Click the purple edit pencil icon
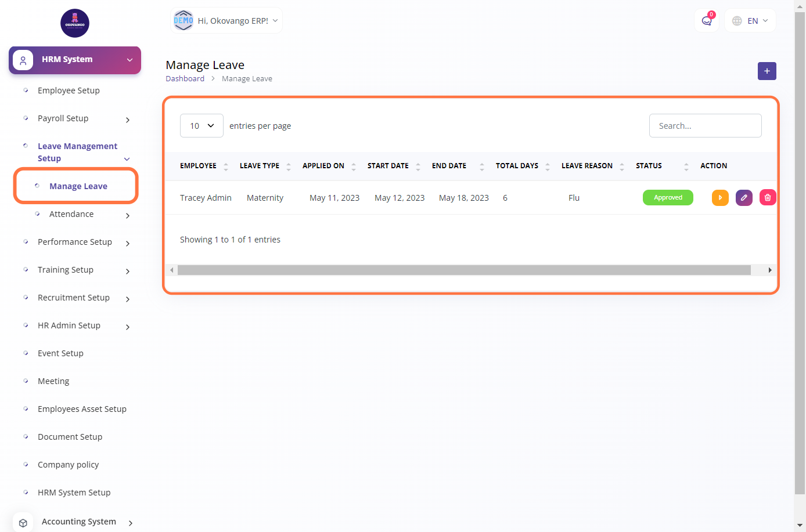Screen dimensions: 806x532 (744, 198)
